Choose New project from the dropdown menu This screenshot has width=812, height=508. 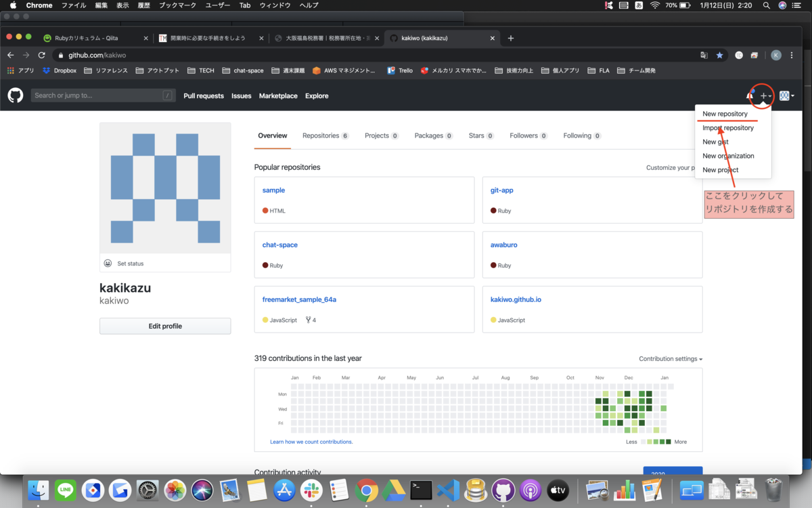pos(720,170)
